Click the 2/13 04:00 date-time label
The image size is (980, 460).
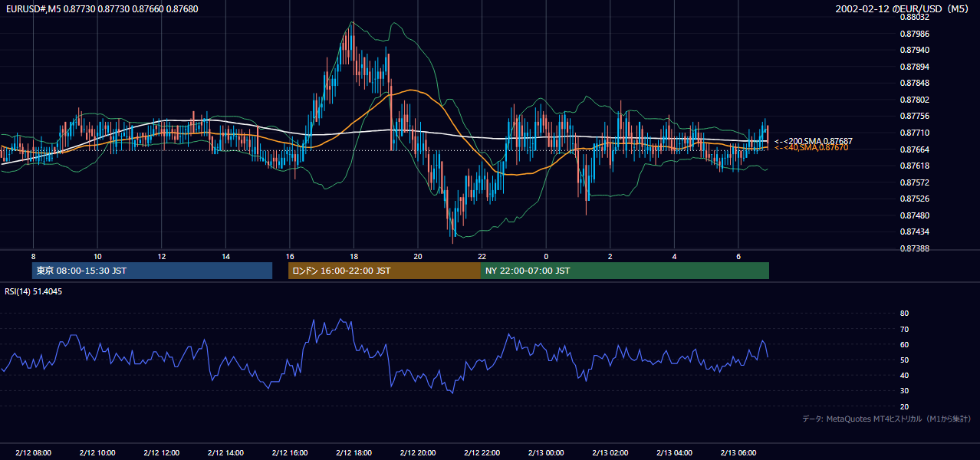click(x=674, y=453)
